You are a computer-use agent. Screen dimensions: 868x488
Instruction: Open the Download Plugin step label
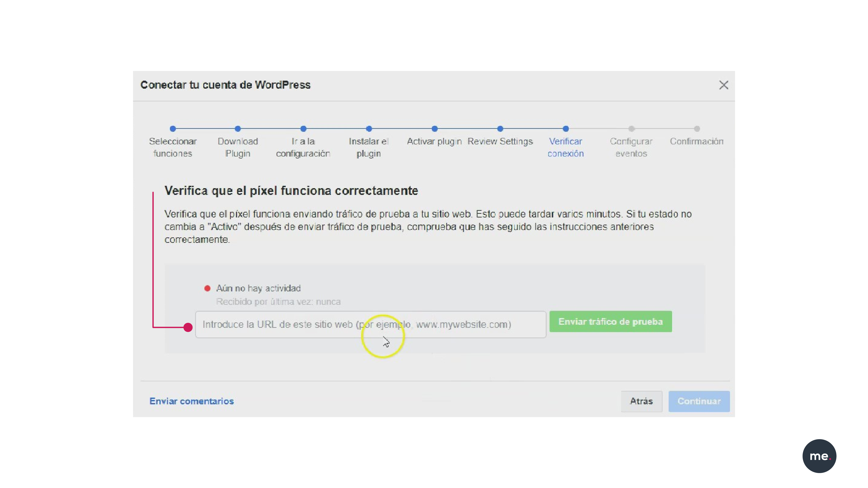click(238, 147)
